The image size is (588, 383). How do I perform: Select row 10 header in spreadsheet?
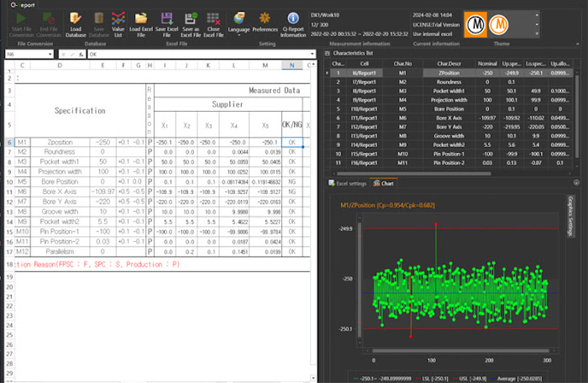tap(10, 182)
